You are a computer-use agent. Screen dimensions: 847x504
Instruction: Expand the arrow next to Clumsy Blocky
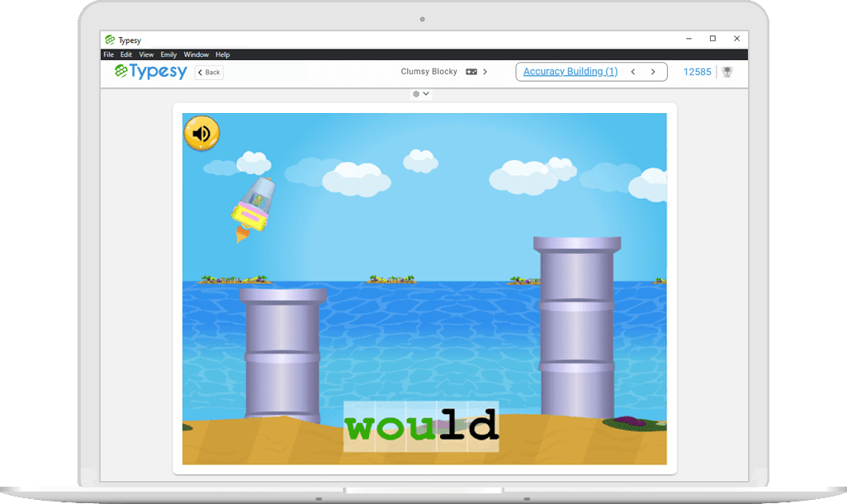tap(485, 72)
